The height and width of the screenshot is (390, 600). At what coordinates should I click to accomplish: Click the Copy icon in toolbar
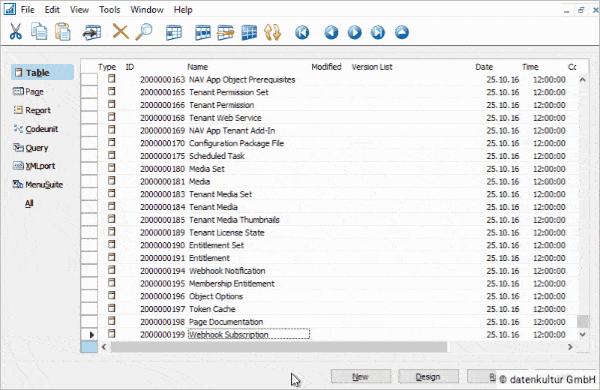pos(39,32)
